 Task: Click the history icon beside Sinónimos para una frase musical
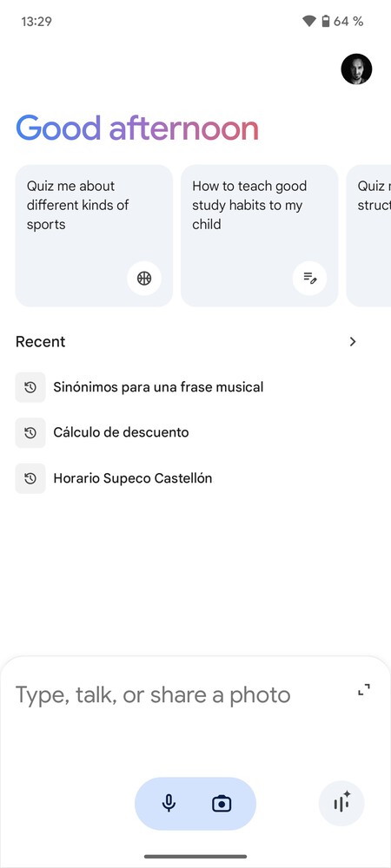click(30, 387)
